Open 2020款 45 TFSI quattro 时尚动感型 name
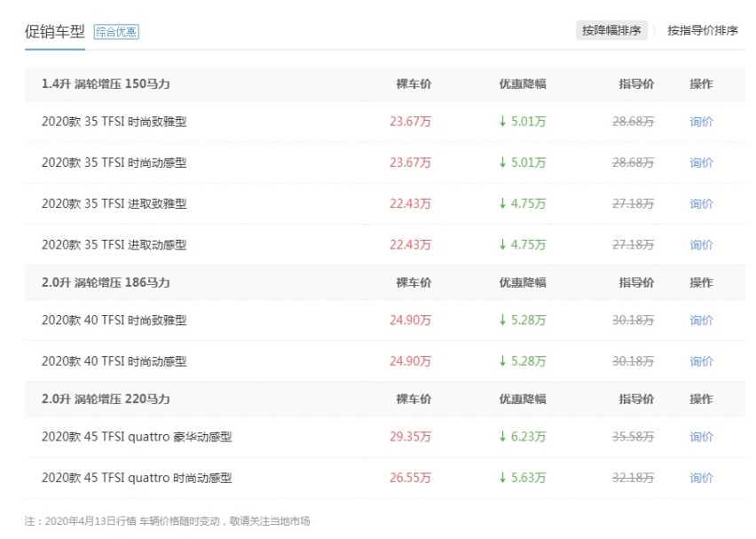 tap(137, 478)
